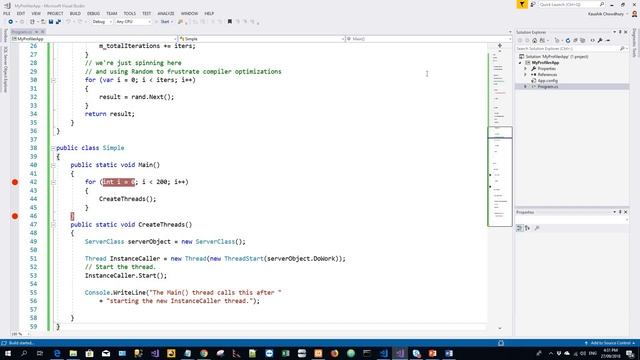Open the Main() member navigation dropdown

tap(429, 39)
